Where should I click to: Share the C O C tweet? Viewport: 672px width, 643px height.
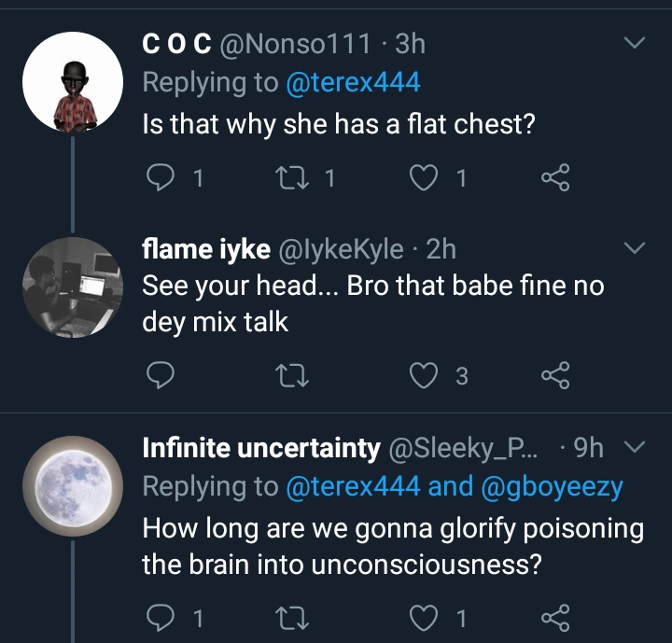pyautogui.click(x=555, y=177)
